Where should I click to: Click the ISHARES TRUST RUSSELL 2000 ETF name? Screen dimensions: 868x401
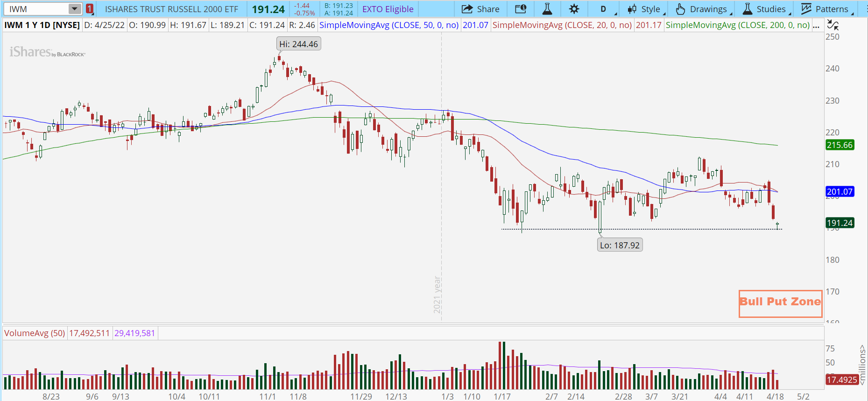point(171,9)
